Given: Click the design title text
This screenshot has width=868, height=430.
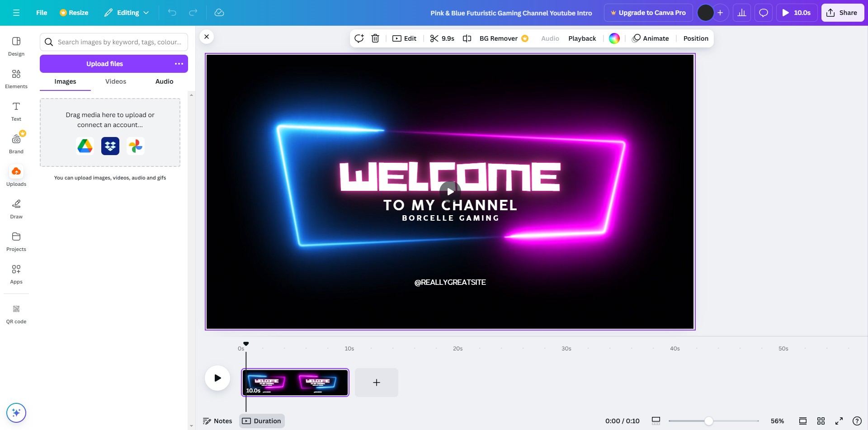Looking at the screenshot, I should point(511,13).
